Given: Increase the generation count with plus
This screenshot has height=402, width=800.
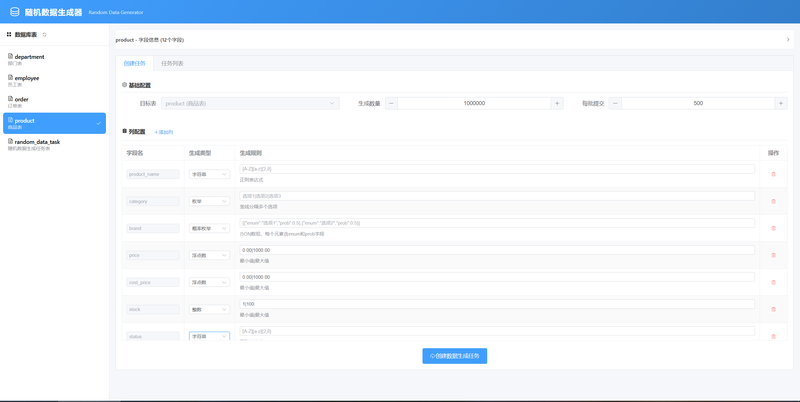Looking at the screenshot, I should pyautogui.click(x=557, y=104).
